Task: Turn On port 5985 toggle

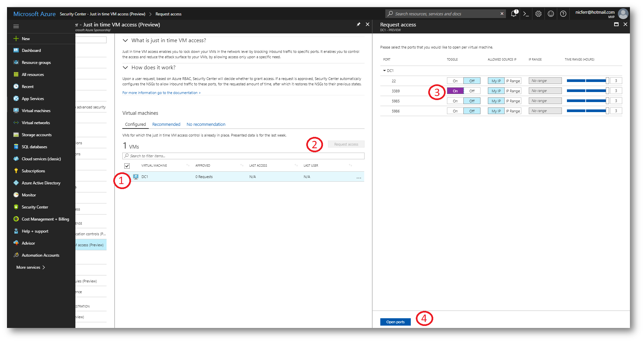Action: pyautogui.click(x=455, y=101)
